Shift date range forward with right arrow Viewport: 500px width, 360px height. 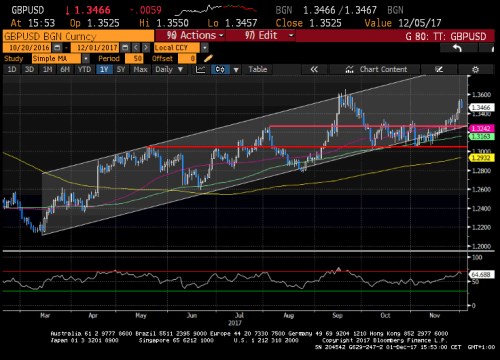pyautogui.click(x=146, y=48)
